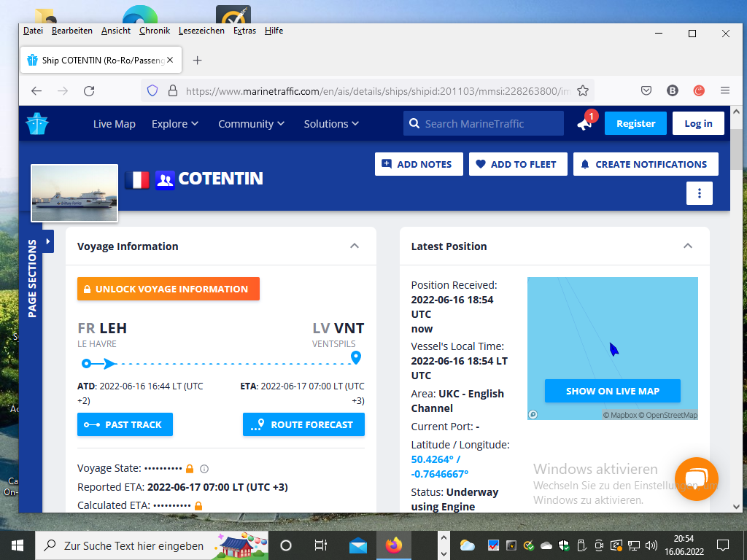Click the vessel arrow marker on map

[614, 349]
